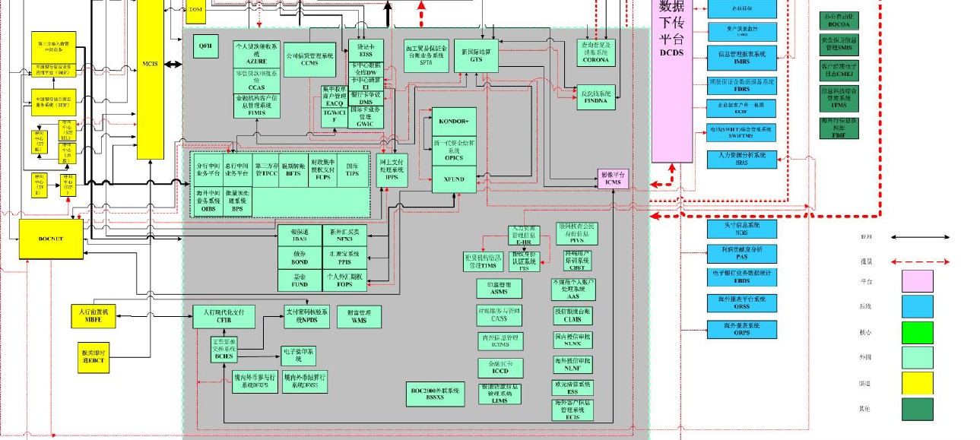Select the PPIS box
The height and width of the screenshot is (440, 980).
(x=344, y=257)
